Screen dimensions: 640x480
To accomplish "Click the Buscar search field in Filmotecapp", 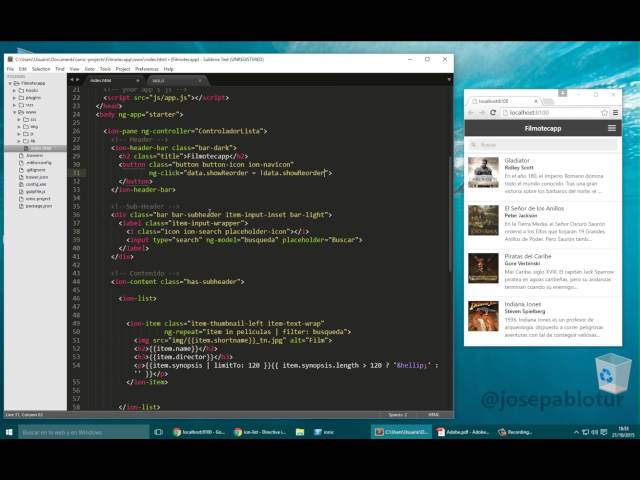I will click(543, 144).
